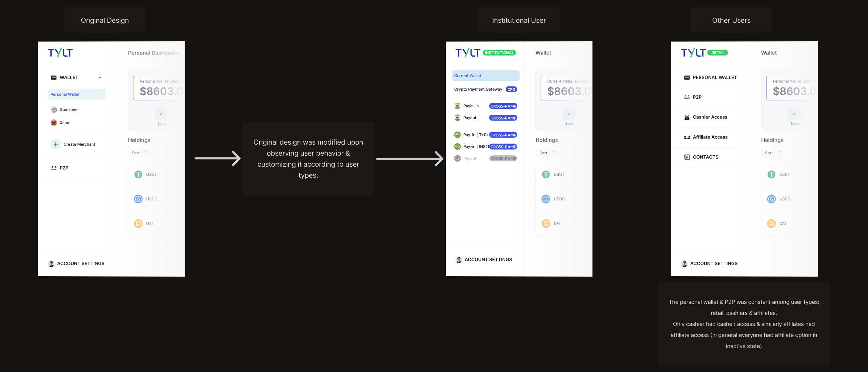
Task: Click the Cashier Access icon
Action: coord(687,117)
